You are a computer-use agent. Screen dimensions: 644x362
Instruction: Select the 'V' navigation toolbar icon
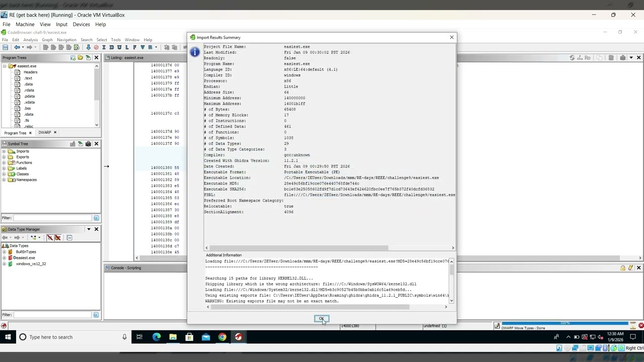pyautogui.click(x=142, y=47)
